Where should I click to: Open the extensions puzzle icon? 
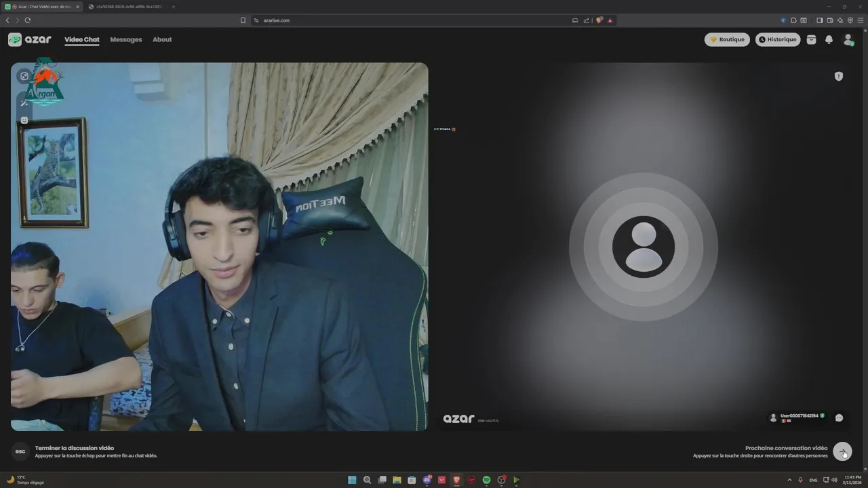point(793,20)
